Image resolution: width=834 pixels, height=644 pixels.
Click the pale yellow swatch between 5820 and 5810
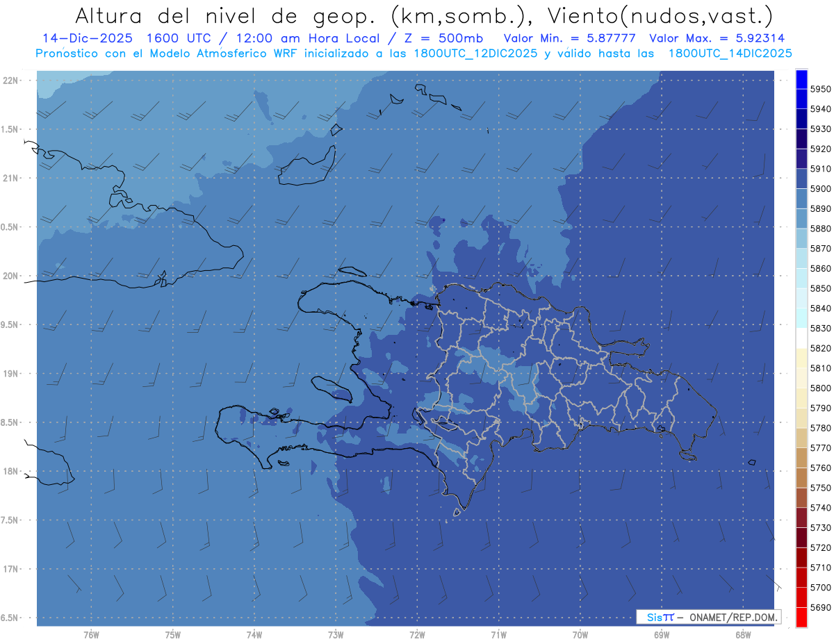pyautogui.click(x=801, y=358)
